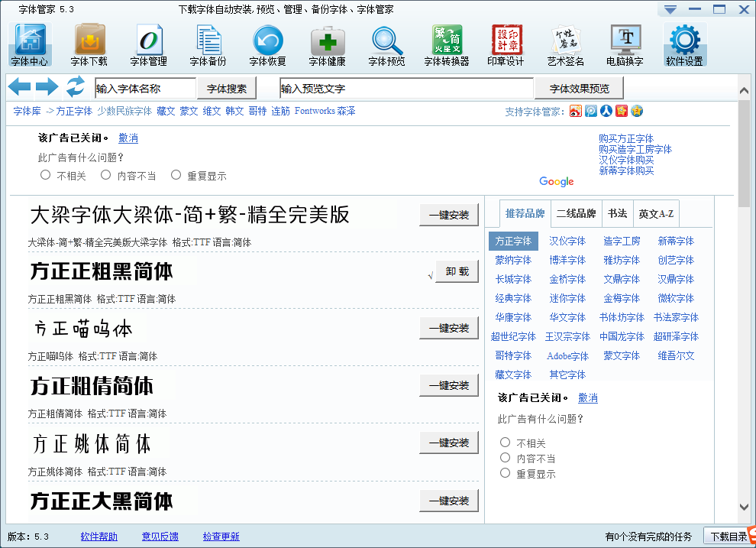Screen dimensions: 756x548
Task: Open the 字体恢复 toolbar icon
Action: 267,45
